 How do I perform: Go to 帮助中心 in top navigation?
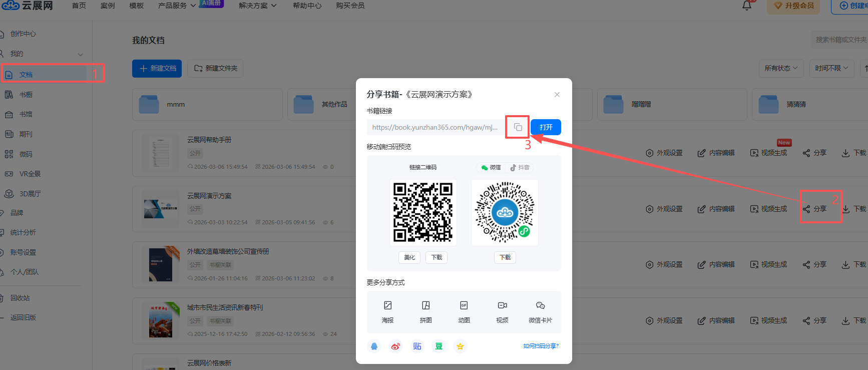click(307, 6)
